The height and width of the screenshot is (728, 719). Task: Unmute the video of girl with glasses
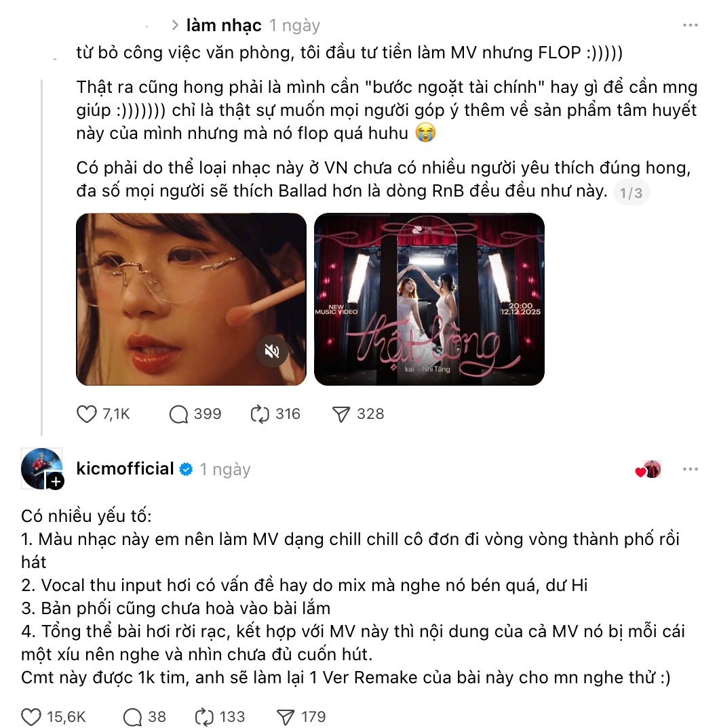click(x=272, y=351)
